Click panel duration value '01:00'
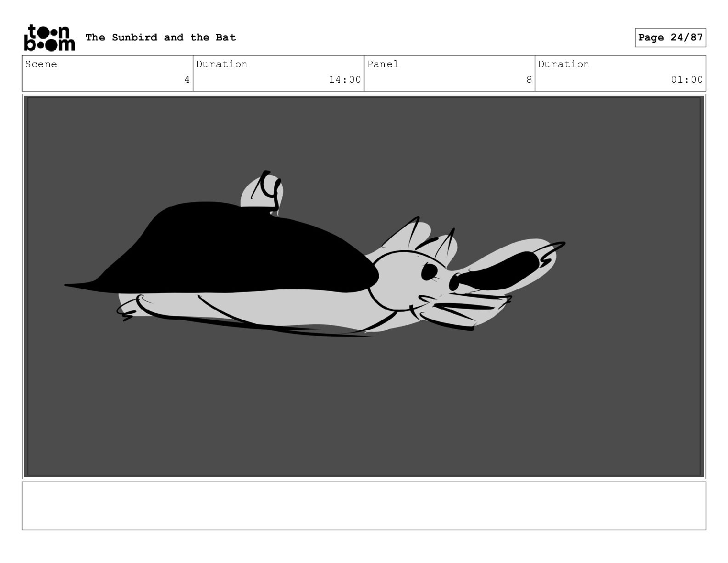This screenshot has height=563, width=728. coord(687,80)
